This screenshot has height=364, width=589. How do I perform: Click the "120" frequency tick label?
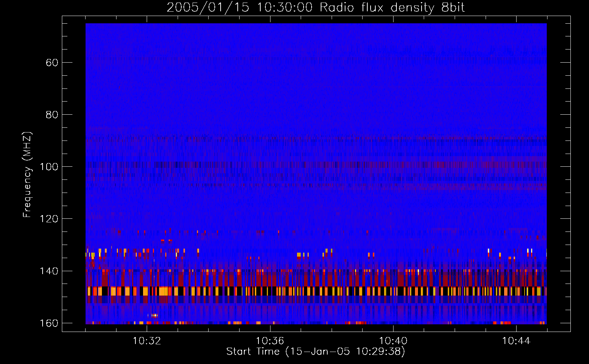pyautogui.click(x=49, y=219)
